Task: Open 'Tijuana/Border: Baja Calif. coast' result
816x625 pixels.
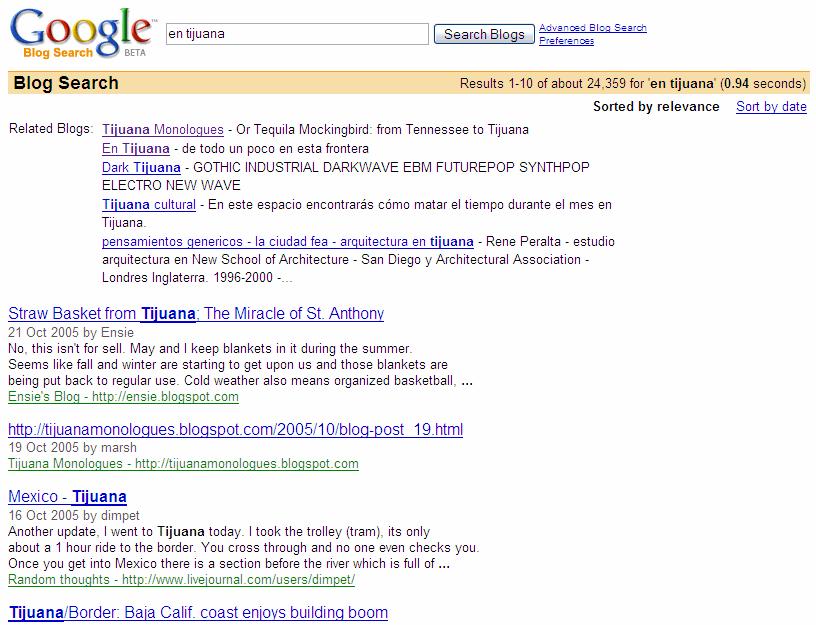Action: click(198, 613)
